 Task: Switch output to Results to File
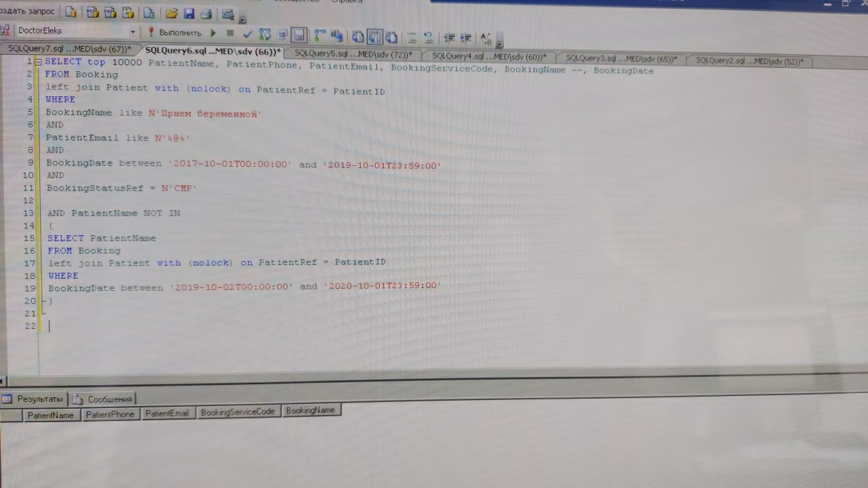(391, 37)
